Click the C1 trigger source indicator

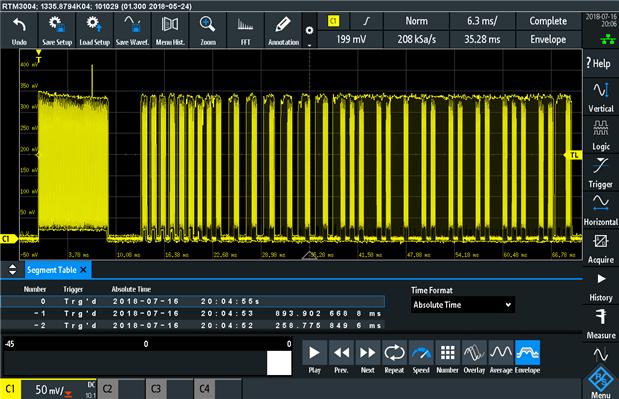pos(333,21)
